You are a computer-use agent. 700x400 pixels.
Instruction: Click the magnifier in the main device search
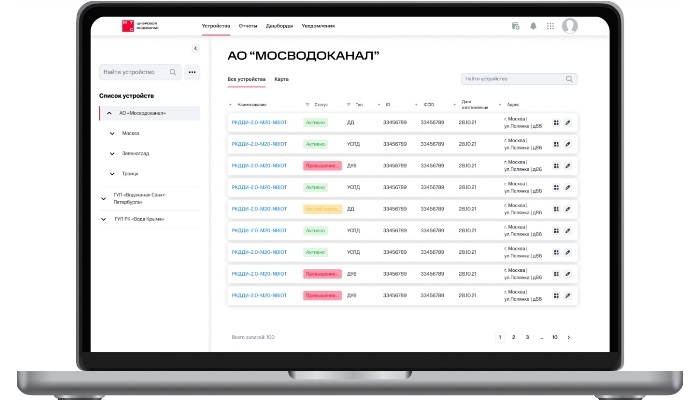[x=569, y=79]
